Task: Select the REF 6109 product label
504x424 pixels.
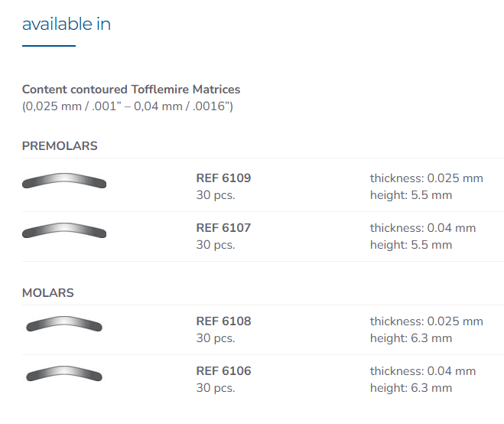Action: coord(223,178)
